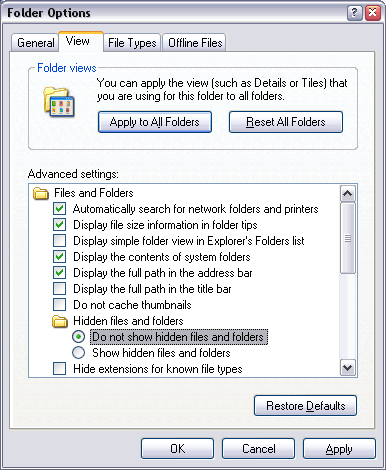Image resolution: width=386 pixels, height=470 pixels.
Task: Uncheck full path in address bar
Action: point(60,273)
